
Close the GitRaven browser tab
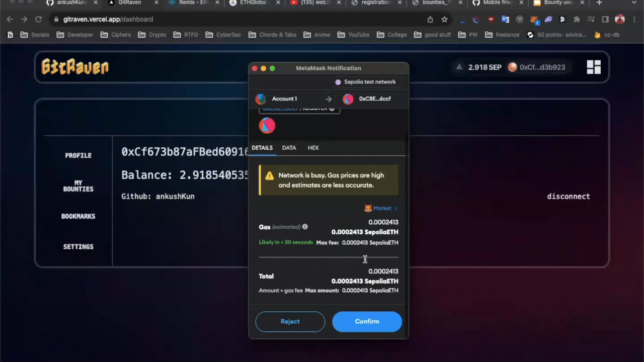tap(156, 3)
